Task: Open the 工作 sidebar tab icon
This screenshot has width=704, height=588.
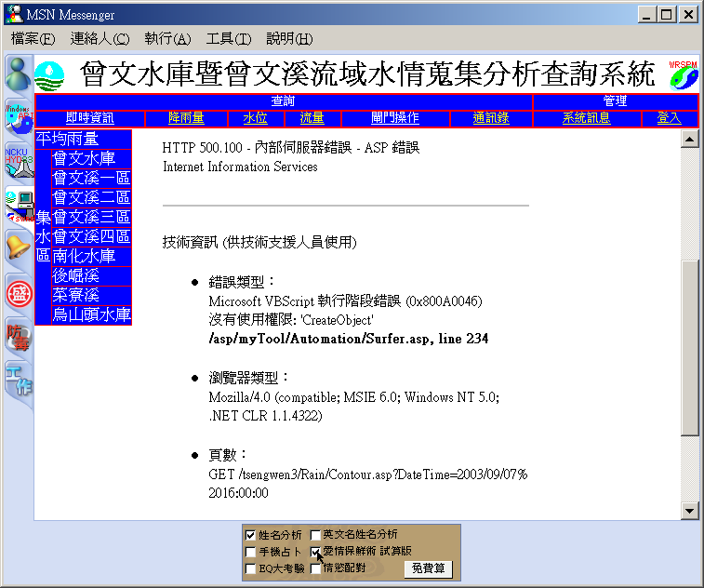Action: (x=19, y=381)
